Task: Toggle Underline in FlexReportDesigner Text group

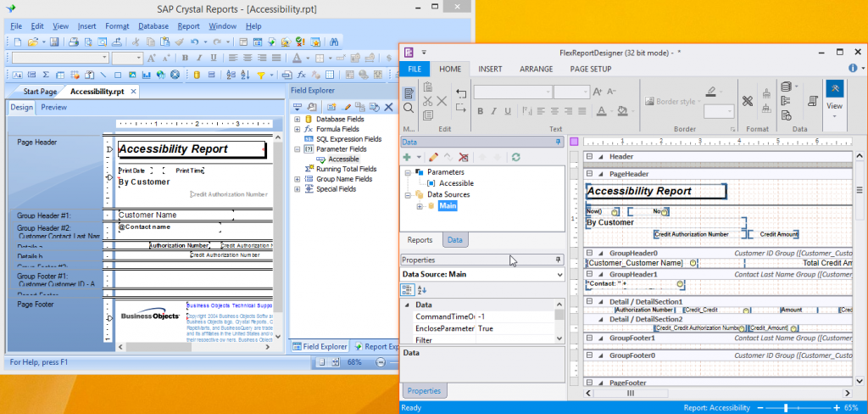Action: tap(509, 111)
